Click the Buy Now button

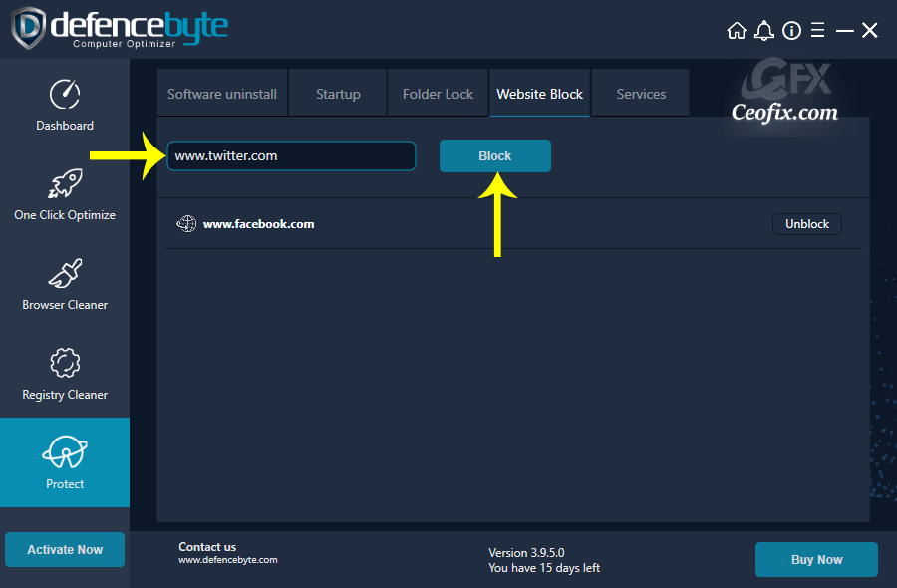816,559
